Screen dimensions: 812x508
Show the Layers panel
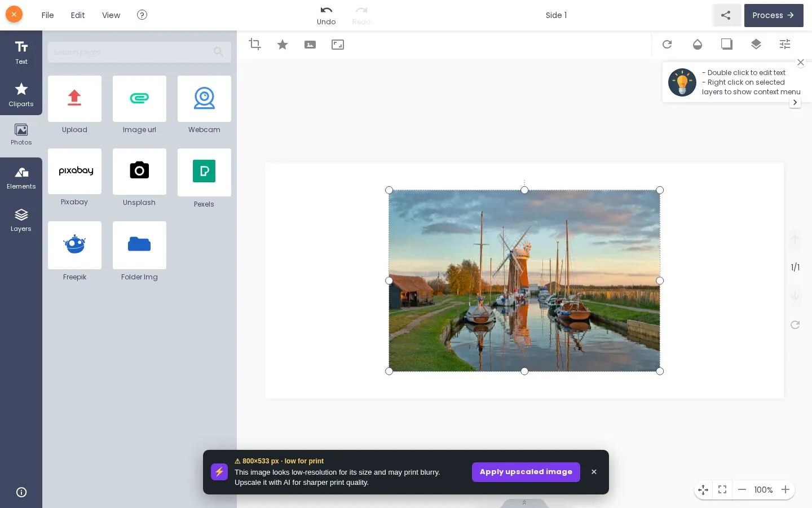(x=21, y=220)
